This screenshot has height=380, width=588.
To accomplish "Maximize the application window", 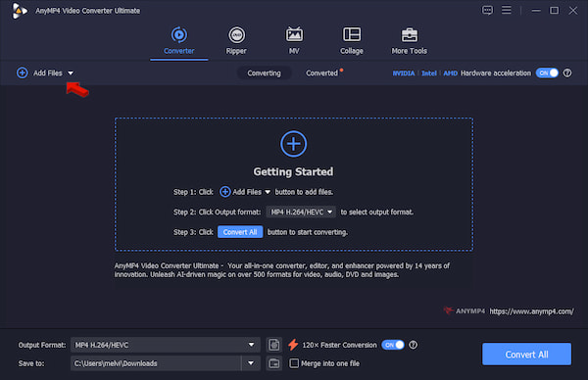I will [554, 11].
